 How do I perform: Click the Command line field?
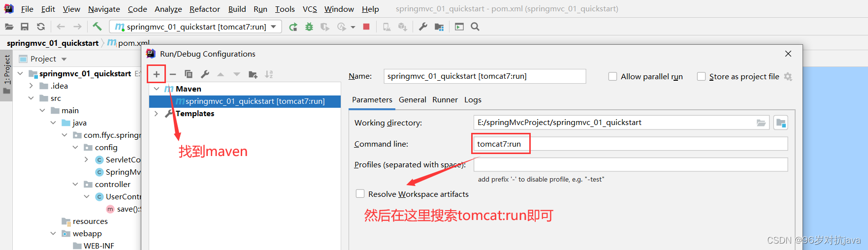pos(631,144)
